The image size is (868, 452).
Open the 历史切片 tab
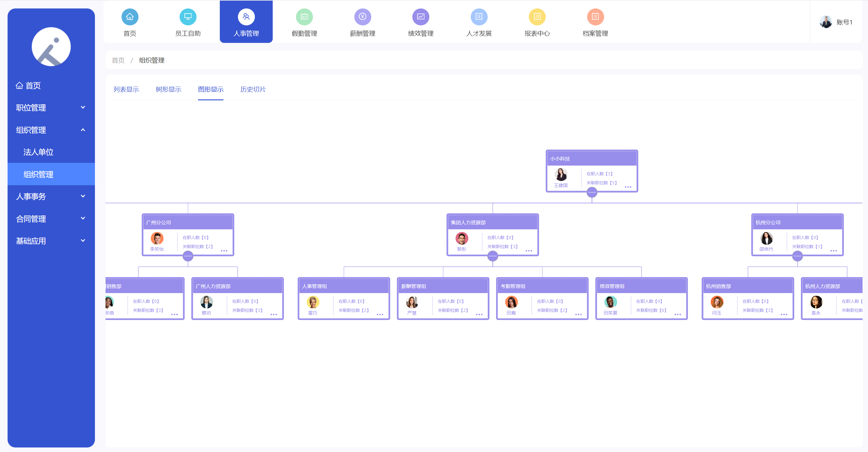[x=253, y=89]
